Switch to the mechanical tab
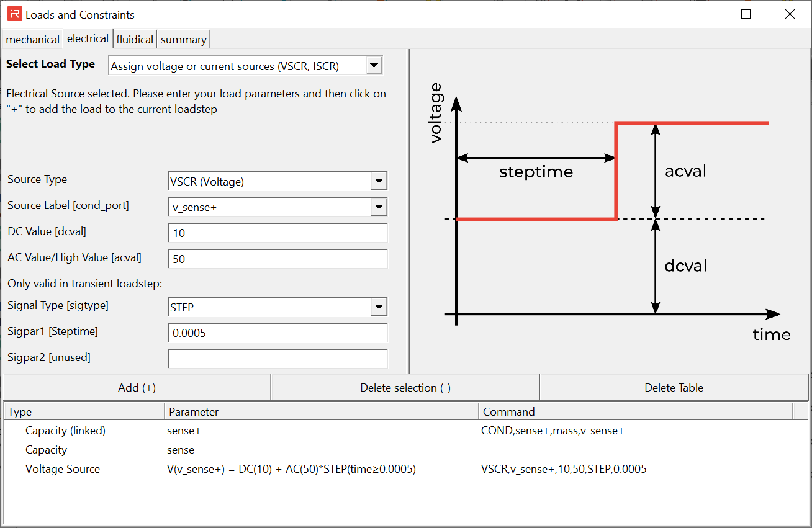Image resolution: width=812 pixels, height=528 pixels. (33, 39)
